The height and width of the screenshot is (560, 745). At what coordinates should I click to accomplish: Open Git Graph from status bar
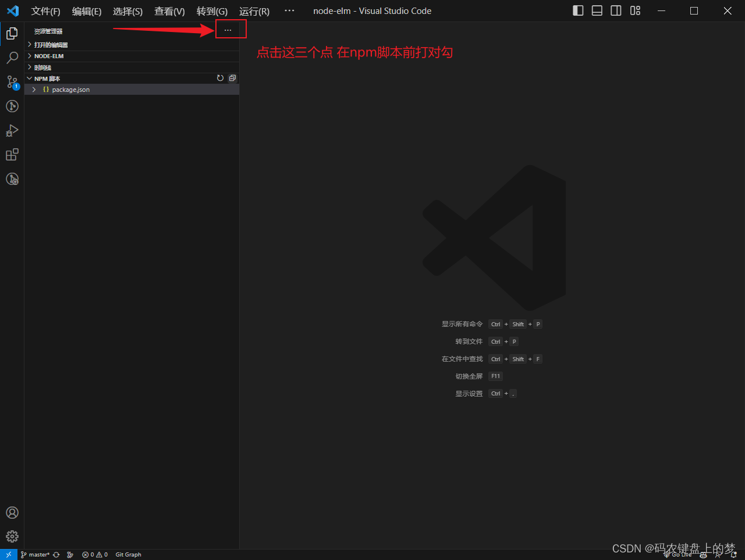pyautogui.click(x=128, y=555)
